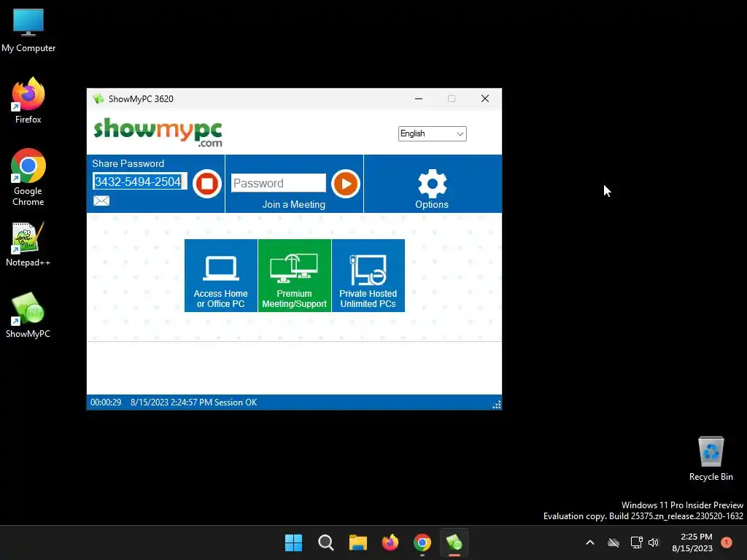Select the share password field 3432-5494-2504
Image resolution: width=747 pixels, height=560 pixels.
(x=139, y=182)
